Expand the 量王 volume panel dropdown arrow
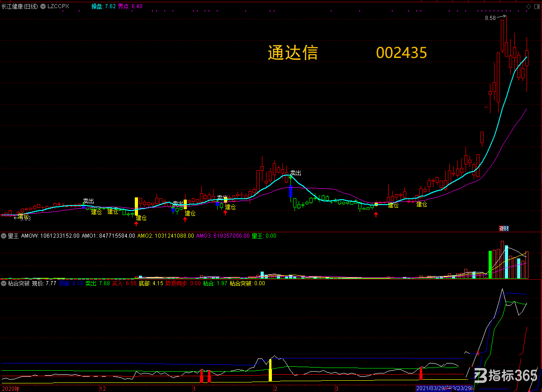The height and width of the screenshot is (392, 542). (x=4, y=236)
